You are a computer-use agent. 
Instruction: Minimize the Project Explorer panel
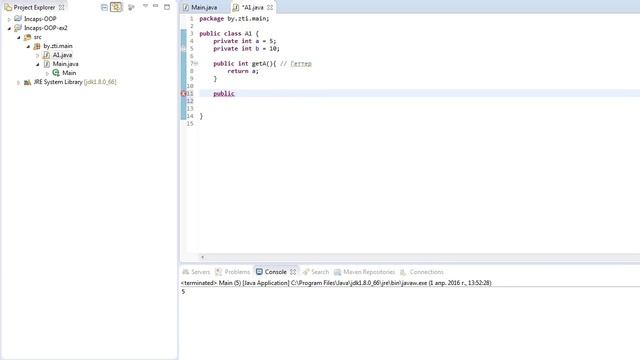[x=156, y=6]
